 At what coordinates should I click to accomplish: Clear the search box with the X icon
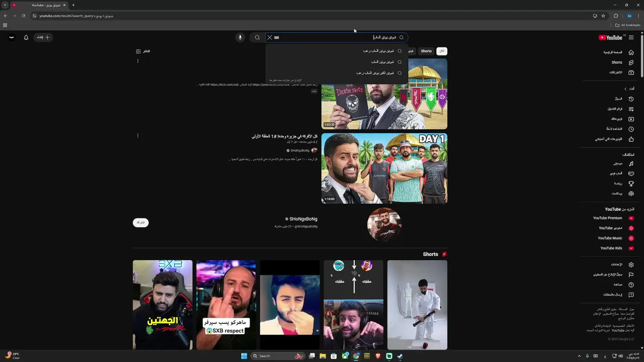pyautogui.click(x=269, y=37)
